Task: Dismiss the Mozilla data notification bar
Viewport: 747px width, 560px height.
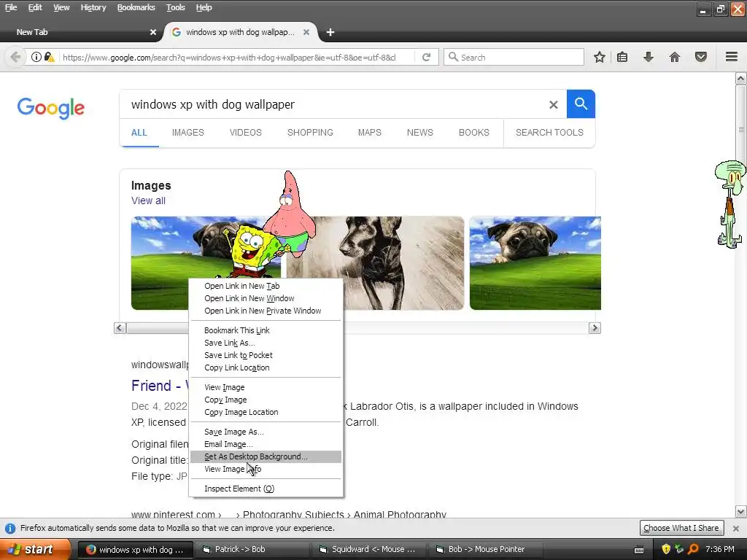Action: tap(736, 528)
